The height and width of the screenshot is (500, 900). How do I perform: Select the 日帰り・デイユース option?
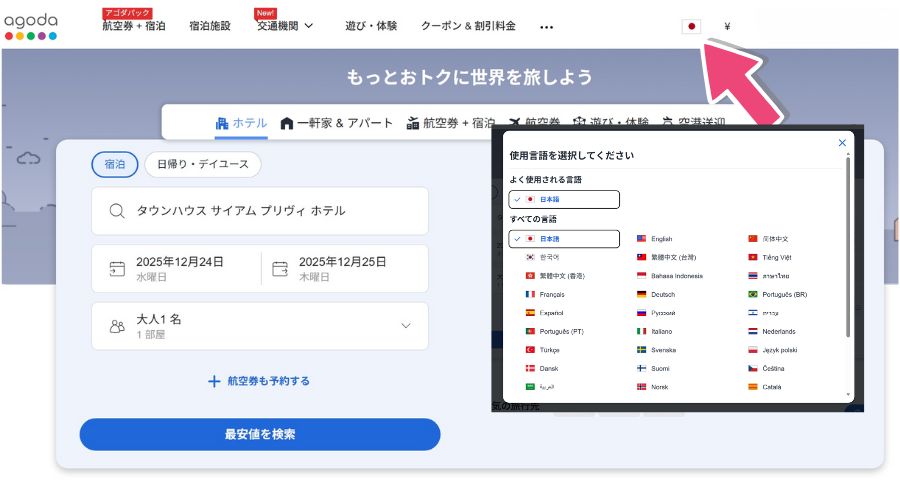pos(203,164)
